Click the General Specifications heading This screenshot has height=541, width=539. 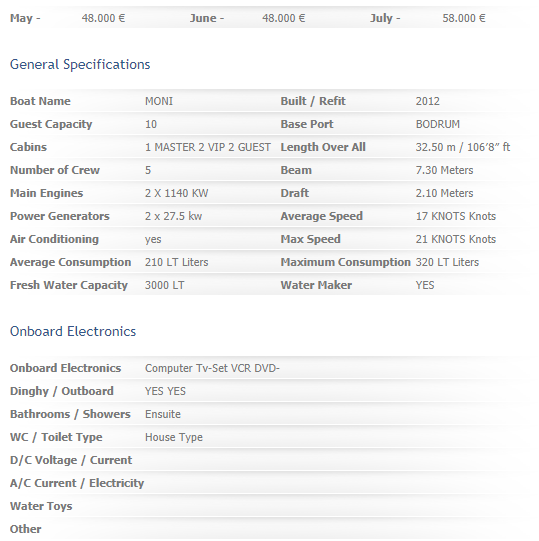[80, 65]
